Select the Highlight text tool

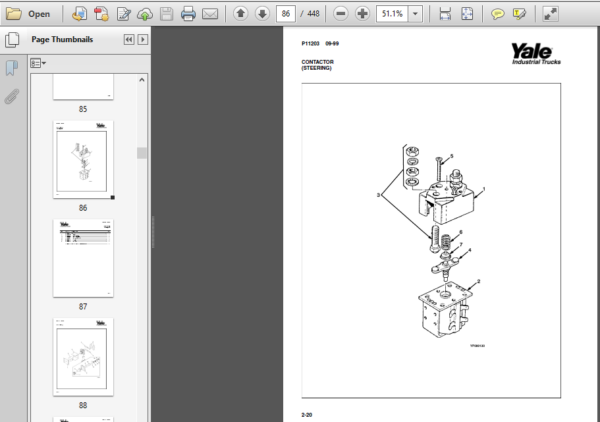coord(520,14)
